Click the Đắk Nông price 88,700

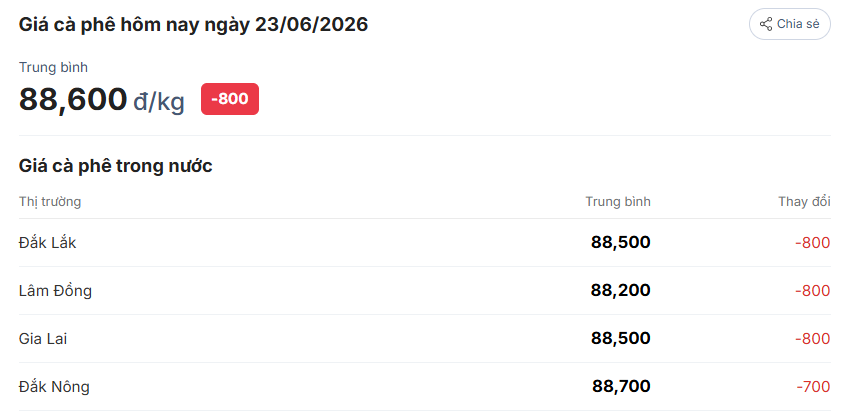click(621, 387)
